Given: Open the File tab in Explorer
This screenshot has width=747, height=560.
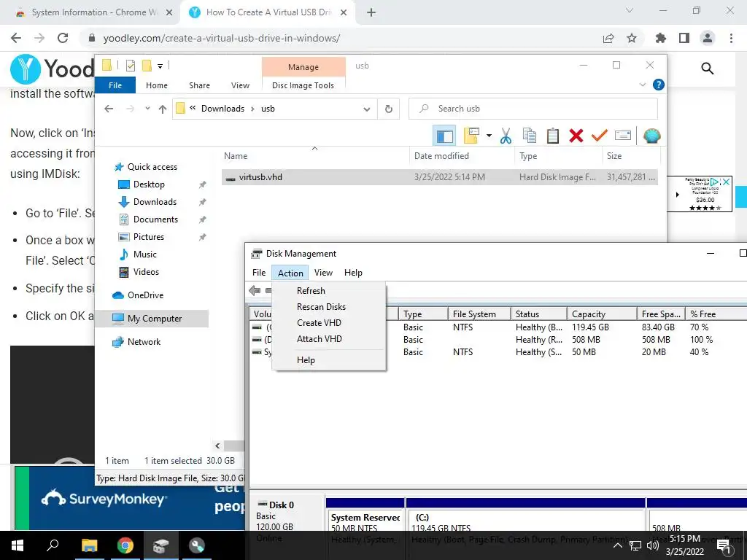Looking at the screenshot, I should click(115, 85).
